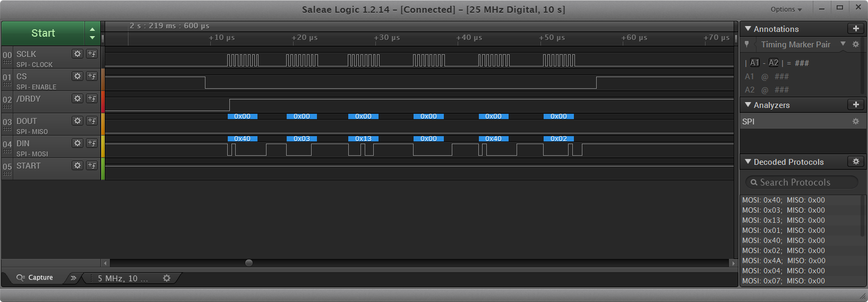Add a new analyzer with plus button

[x=856, y=105]
